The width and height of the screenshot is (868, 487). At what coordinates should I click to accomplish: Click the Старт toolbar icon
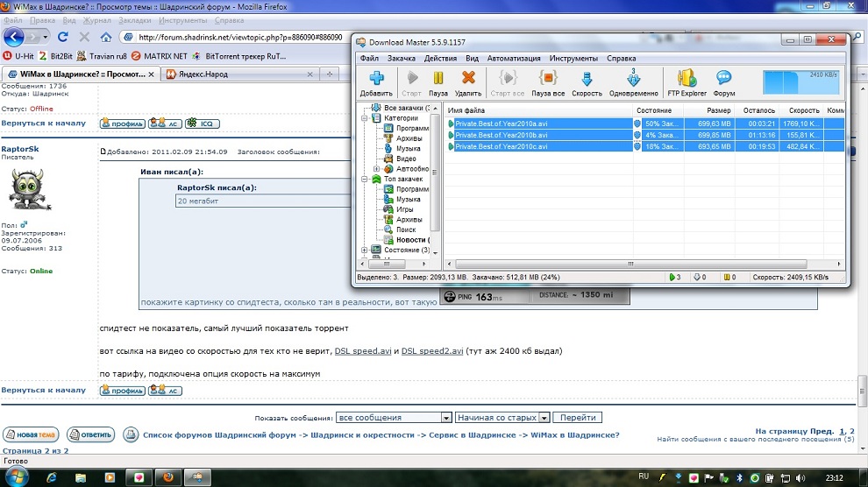[x=412, y=78]
